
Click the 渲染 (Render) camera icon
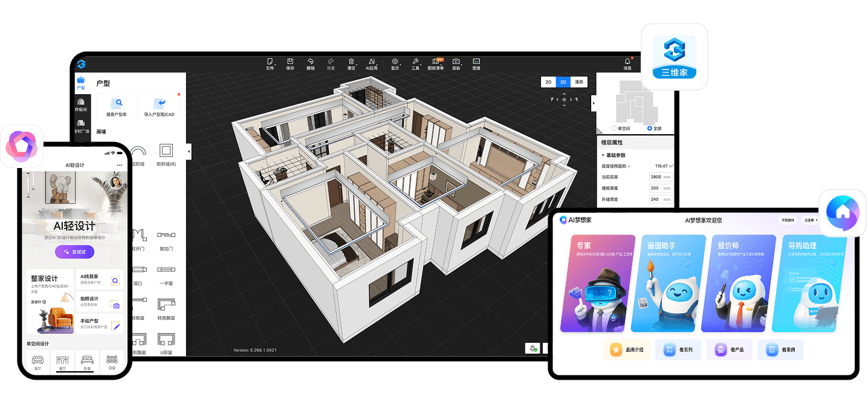coord(456,64)
